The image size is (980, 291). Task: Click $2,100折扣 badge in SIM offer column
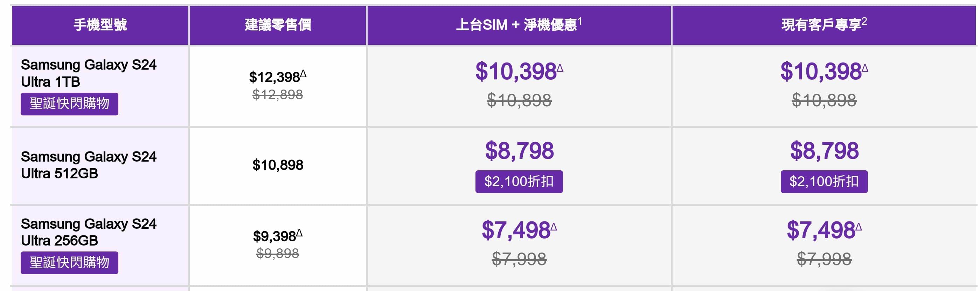[519, 182]
